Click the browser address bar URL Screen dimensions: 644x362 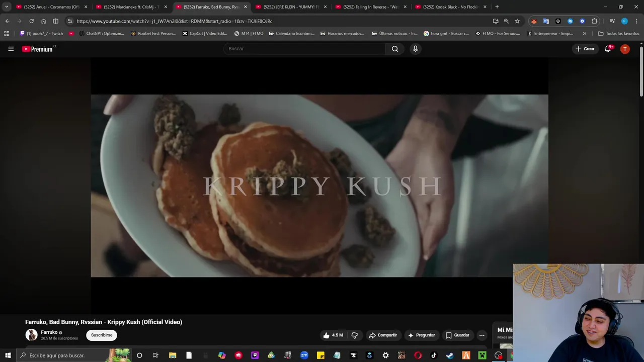click(x=175, y=21)
